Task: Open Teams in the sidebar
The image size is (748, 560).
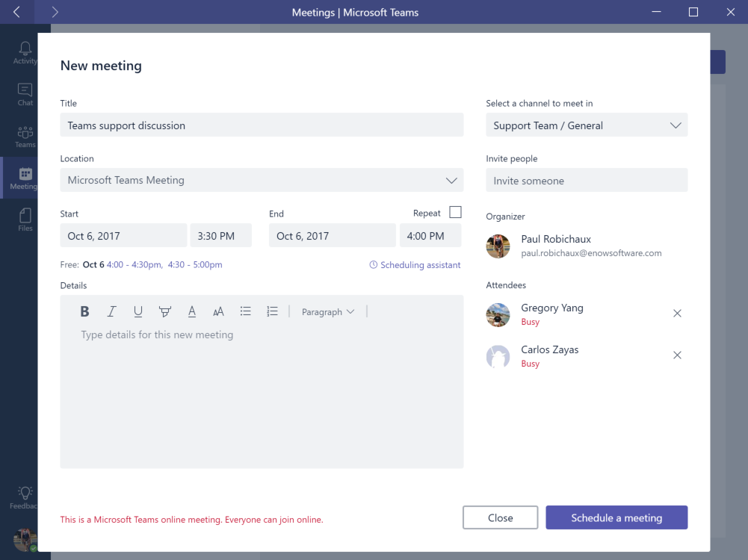Action: click(25, 137)
